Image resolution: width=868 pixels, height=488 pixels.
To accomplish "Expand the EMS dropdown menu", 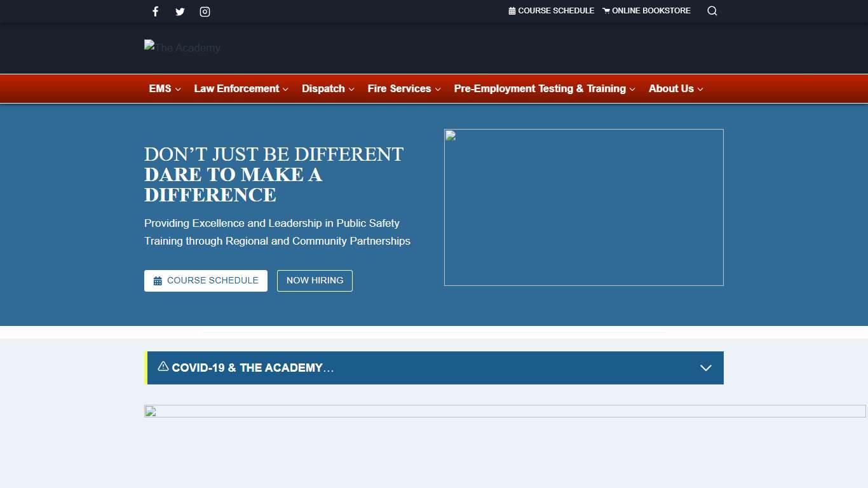I will coord(165,89).
